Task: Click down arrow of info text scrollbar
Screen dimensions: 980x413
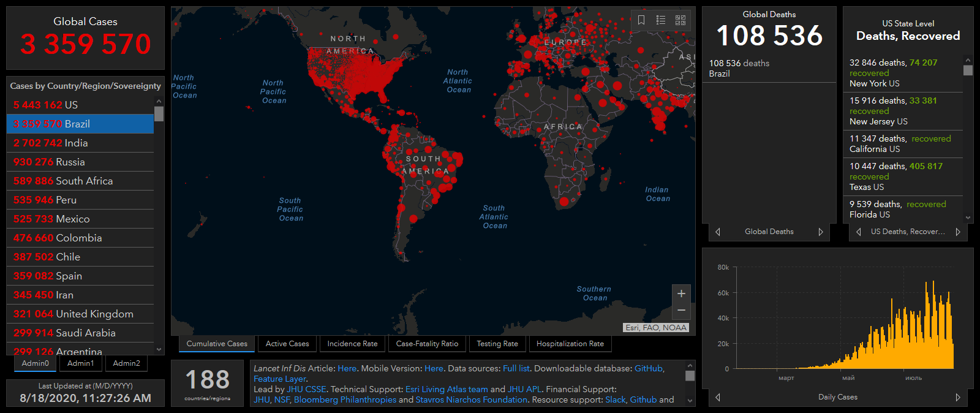Action: [690, 401]
